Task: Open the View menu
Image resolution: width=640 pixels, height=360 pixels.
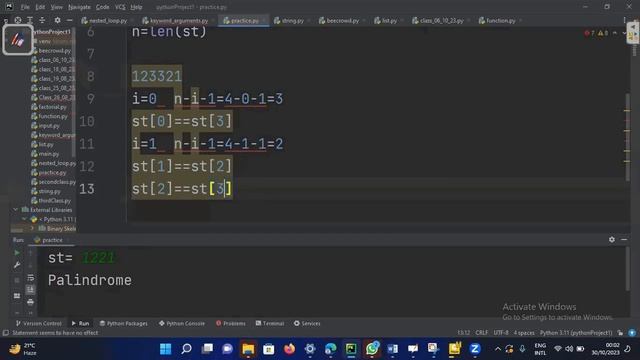Action: click(56, 7)
